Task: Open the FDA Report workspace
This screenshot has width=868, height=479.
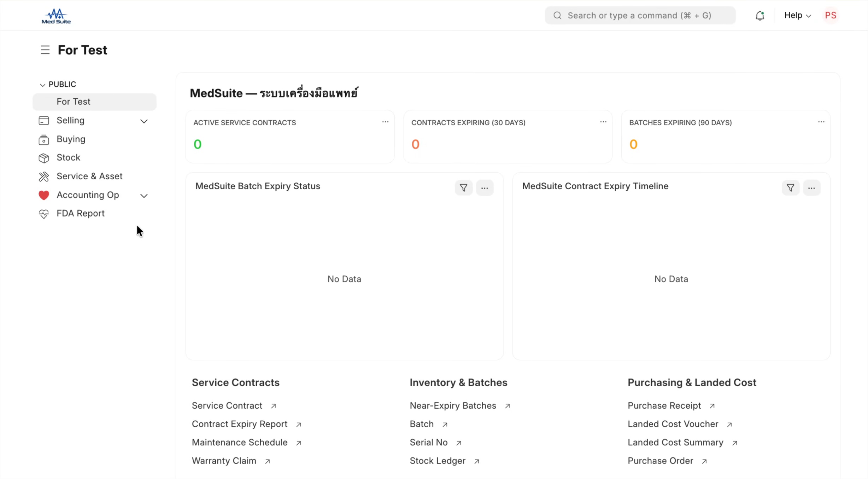Action: pos(81,213)
